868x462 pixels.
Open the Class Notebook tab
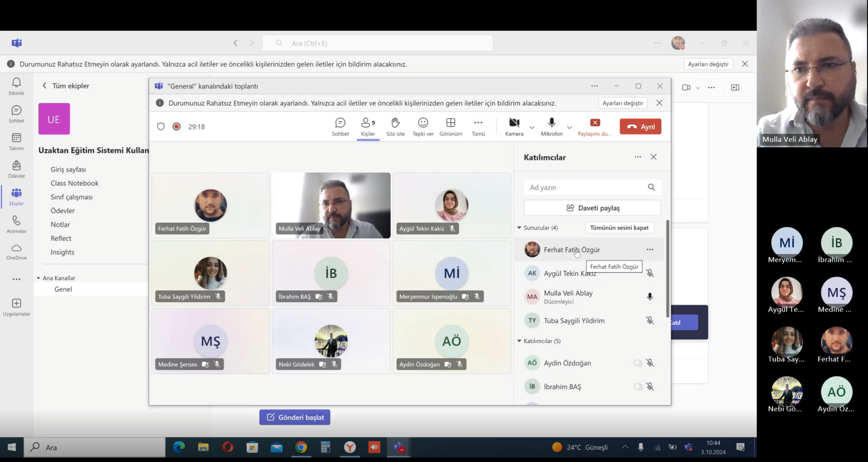74,183
